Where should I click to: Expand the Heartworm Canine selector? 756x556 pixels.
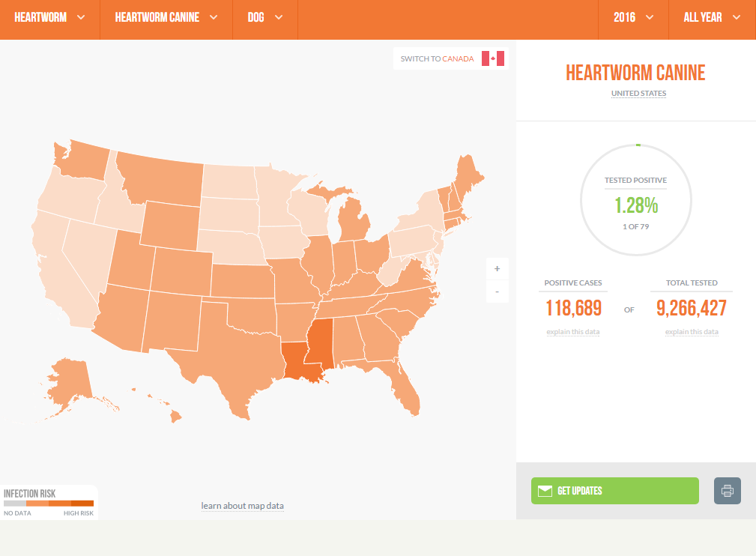click(166, 18)
